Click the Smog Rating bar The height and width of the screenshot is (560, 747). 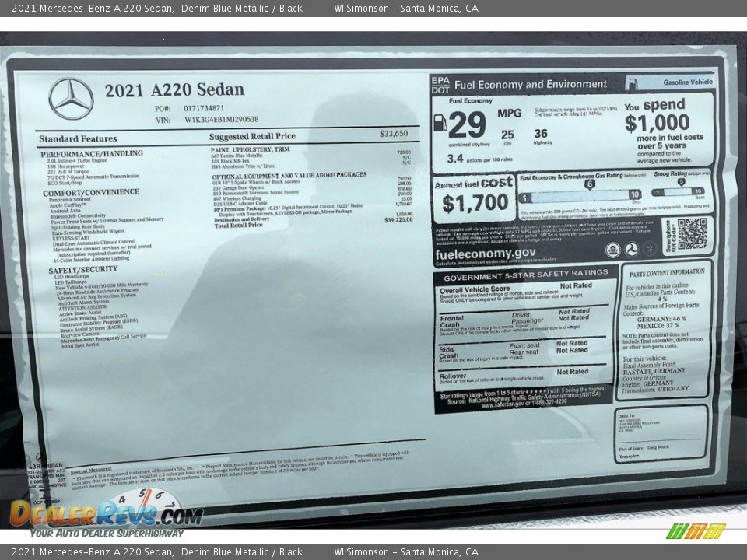679,192
